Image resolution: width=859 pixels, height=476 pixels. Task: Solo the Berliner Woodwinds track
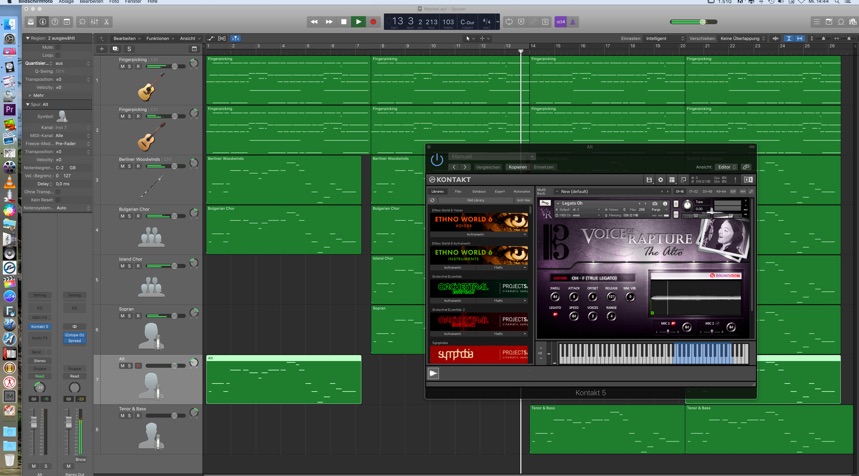pos(130,166)
